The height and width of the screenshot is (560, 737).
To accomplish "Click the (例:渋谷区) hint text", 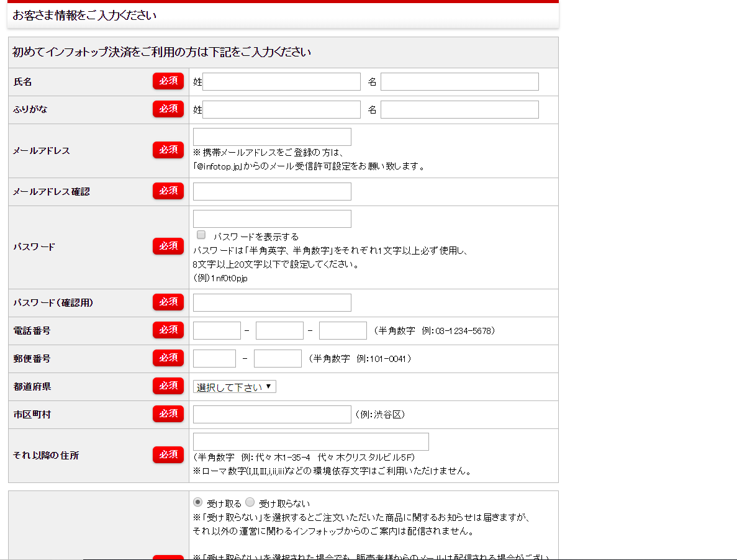I will [x=380, y=414].
